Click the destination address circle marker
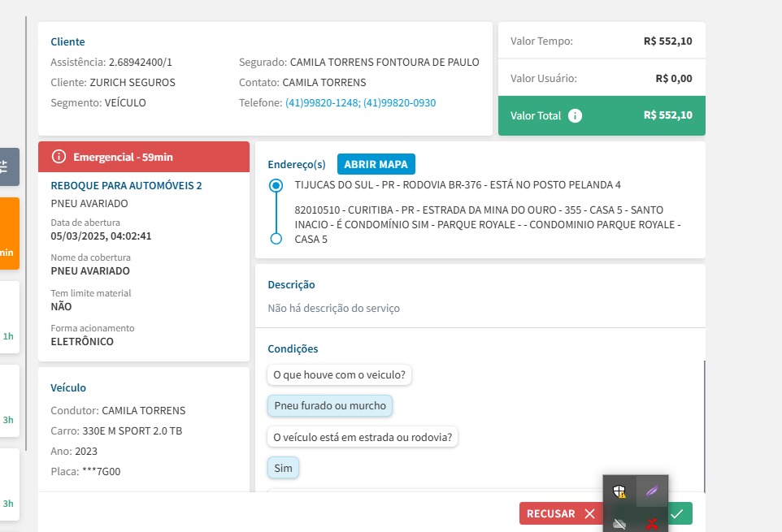 (x=276, y=239)
